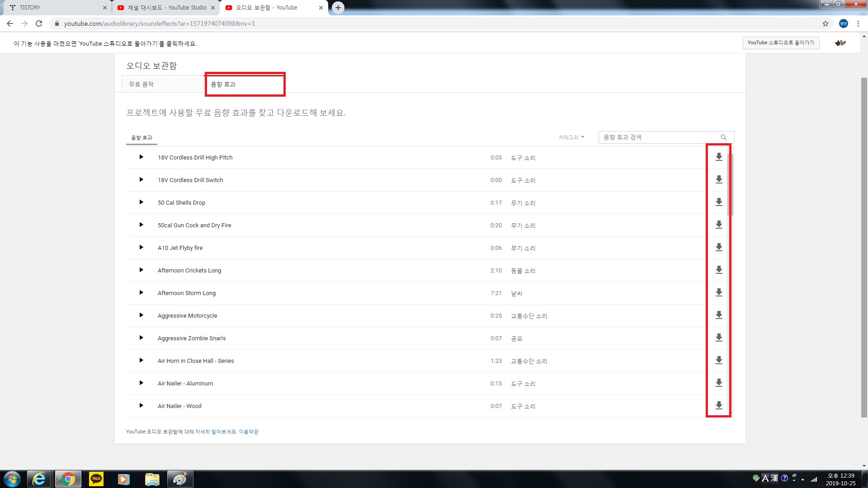Bookmark this page with star icon
This screenshot has height=488, width=868.
click(826, 23)
